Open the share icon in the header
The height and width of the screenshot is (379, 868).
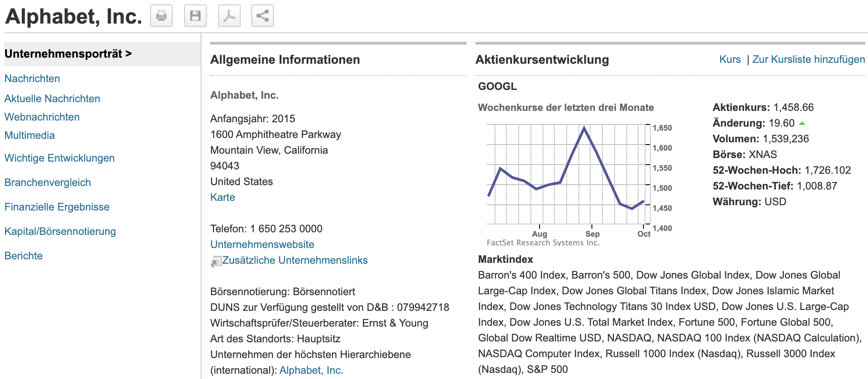pyautogui.click(x=263, y=16)
